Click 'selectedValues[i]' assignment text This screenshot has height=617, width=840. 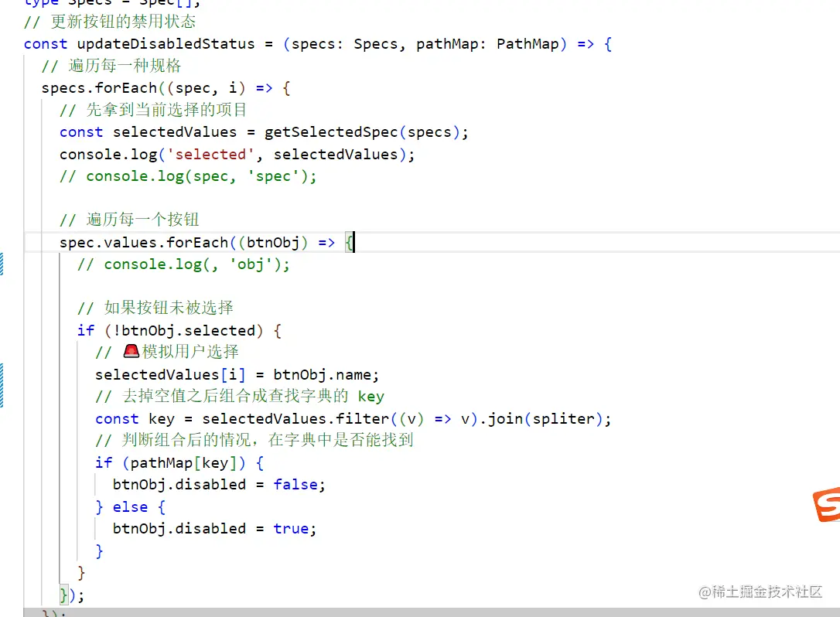click(170, 375)
